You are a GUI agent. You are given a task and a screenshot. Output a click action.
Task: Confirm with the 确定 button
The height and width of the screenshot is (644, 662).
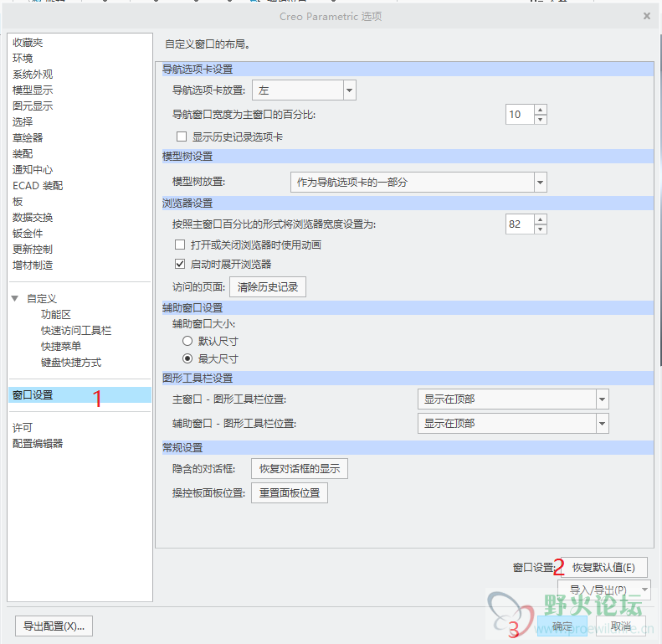(x=562, y=626)
